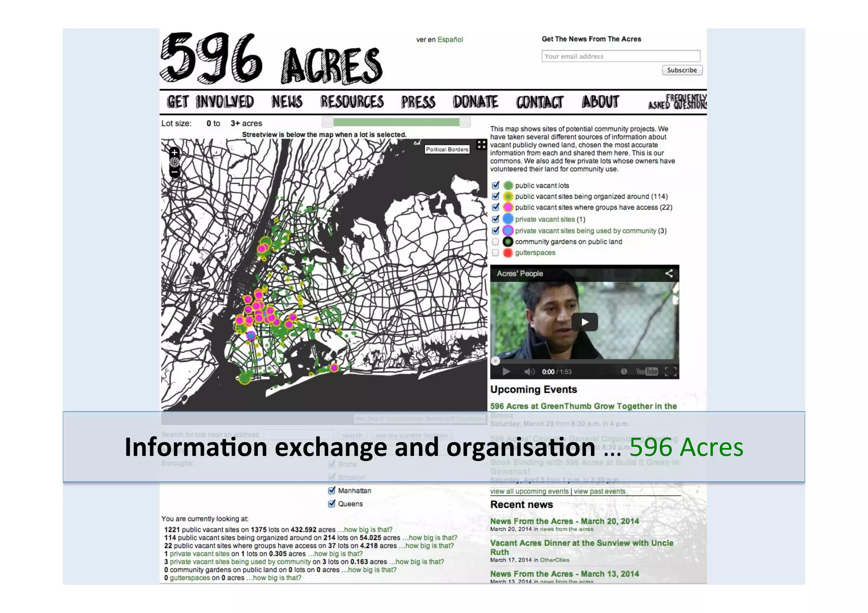Open the About menu item
868x613 pixels.
(600, 102)
